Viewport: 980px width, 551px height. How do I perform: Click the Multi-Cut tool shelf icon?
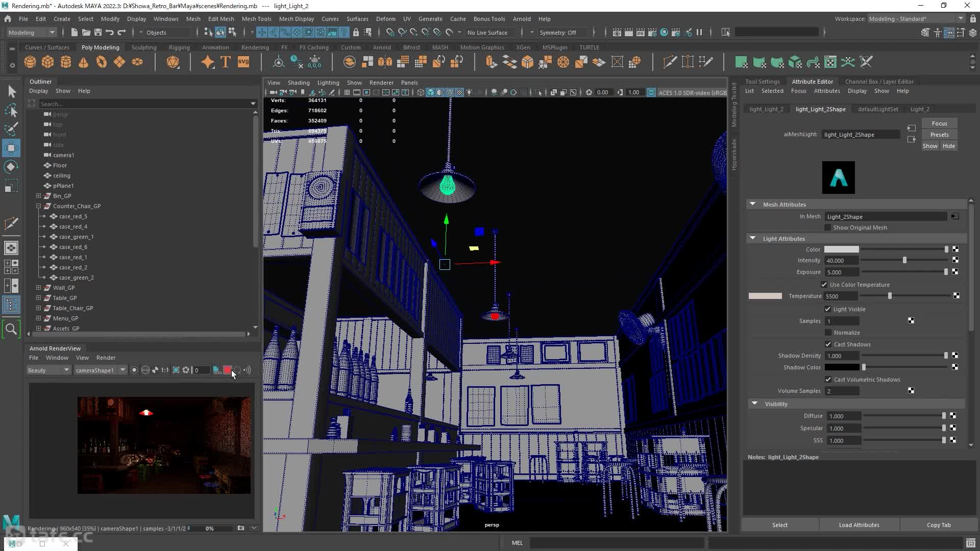(x=670, y=62)
